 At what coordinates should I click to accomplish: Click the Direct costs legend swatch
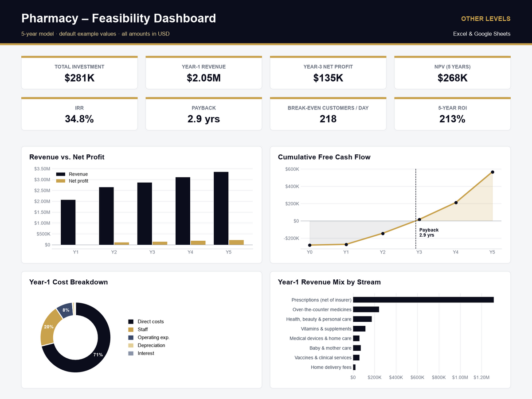pos(130,321)
